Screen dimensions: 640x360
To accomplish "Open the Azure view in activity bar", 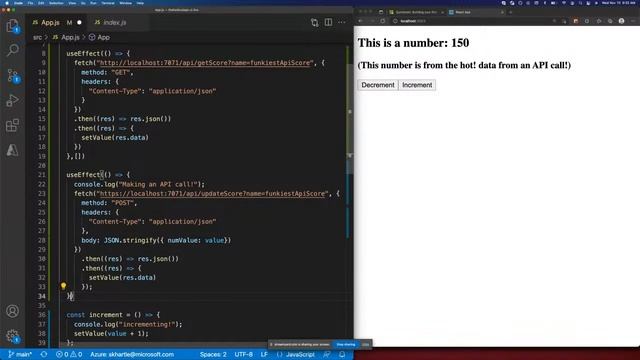I will (x=12, y=150).
